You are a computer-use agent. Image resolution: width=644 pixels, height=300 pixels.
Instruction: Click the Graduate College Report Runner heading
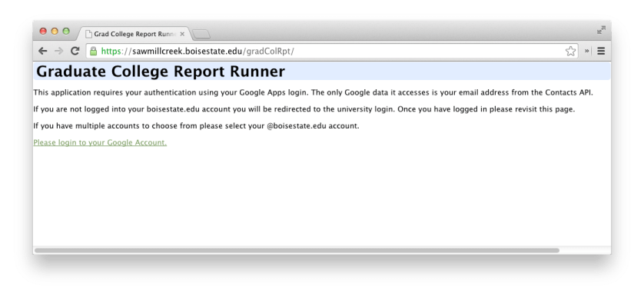pos(161,72)
